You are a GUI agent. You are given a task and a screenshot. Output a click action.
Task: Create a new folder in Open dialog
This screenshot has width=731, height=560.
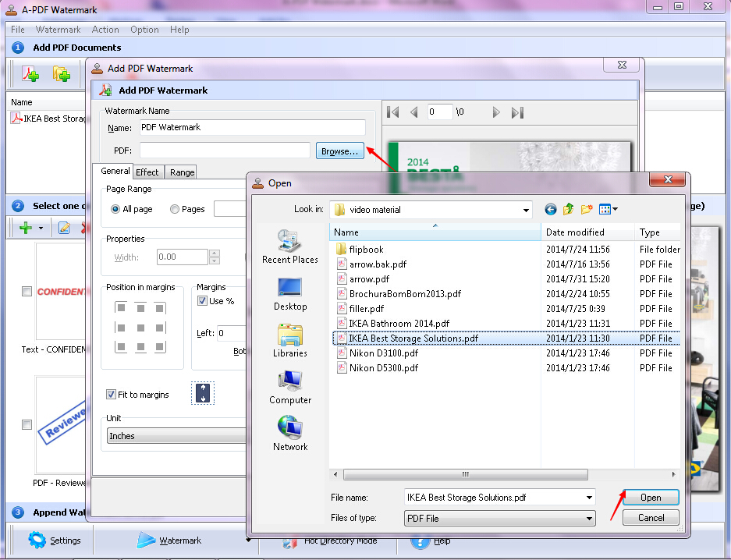(587, 210)
